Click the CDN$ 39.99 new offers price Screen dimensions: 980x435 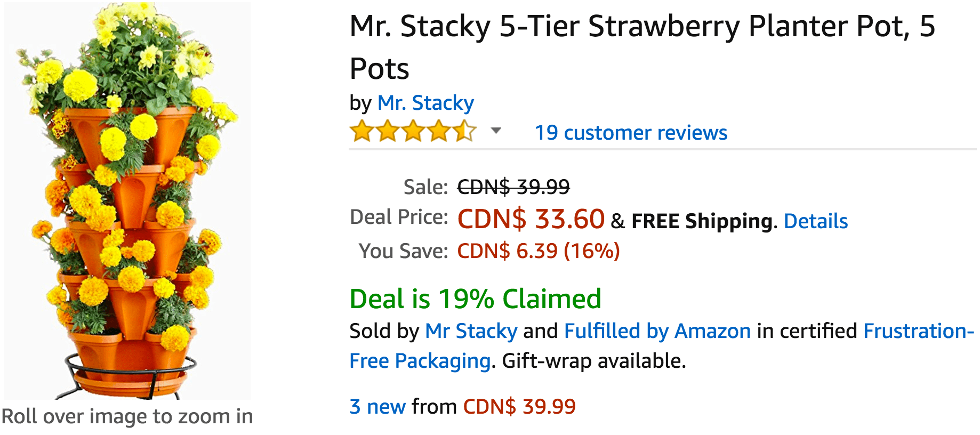pyautogui.click(x=519, y=406)
